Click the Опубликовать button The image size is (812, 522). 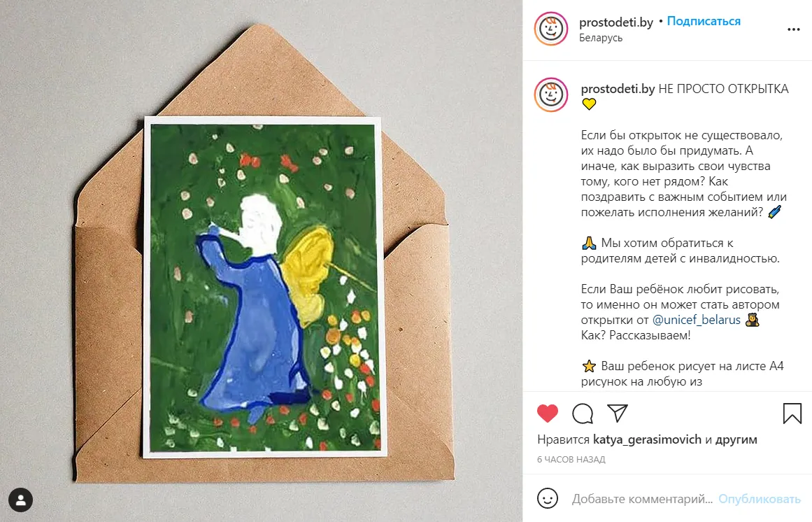(x=759, y=499)
